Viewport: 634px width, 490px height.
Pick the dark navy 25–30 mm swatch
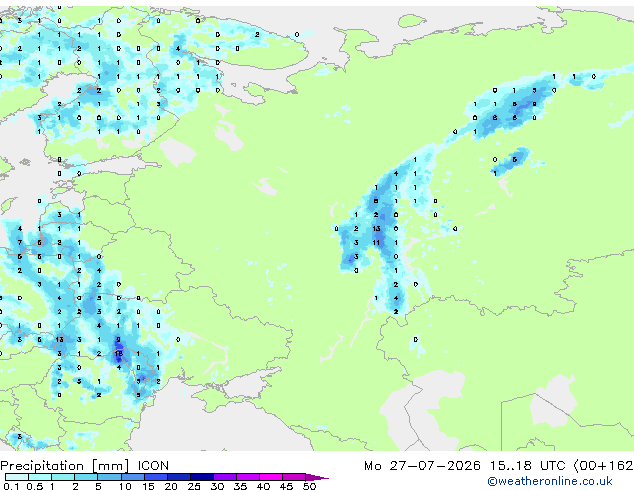point(201,477)
